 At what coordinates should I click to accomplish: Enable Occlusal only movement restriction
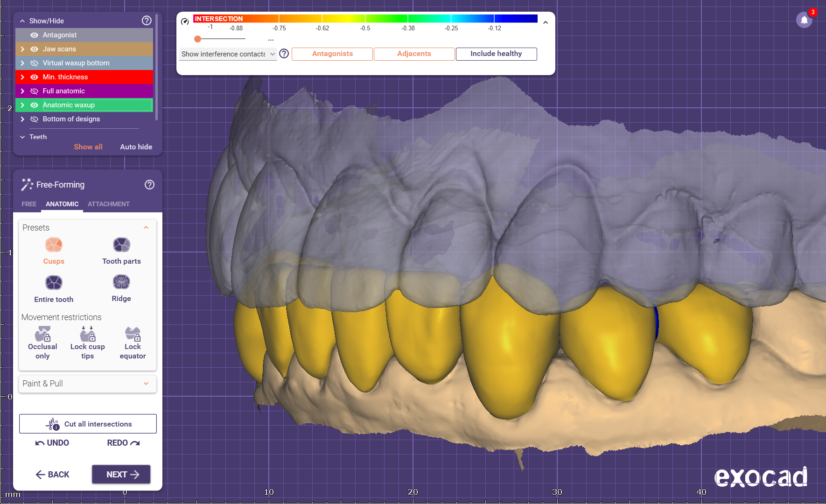click(x=42, y=334)
